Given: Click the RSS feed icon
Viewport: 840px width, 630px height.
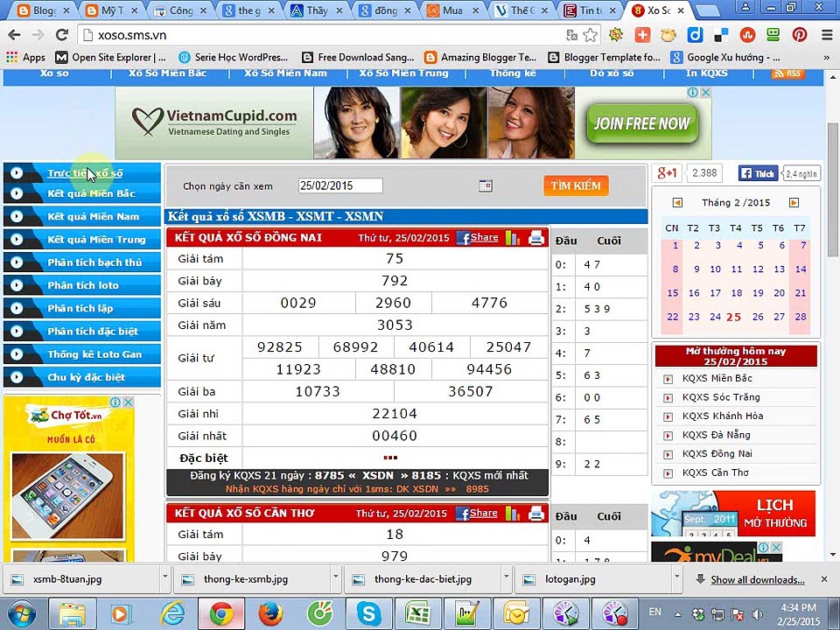Looking at the screenshot, I should tap(788, 73).
